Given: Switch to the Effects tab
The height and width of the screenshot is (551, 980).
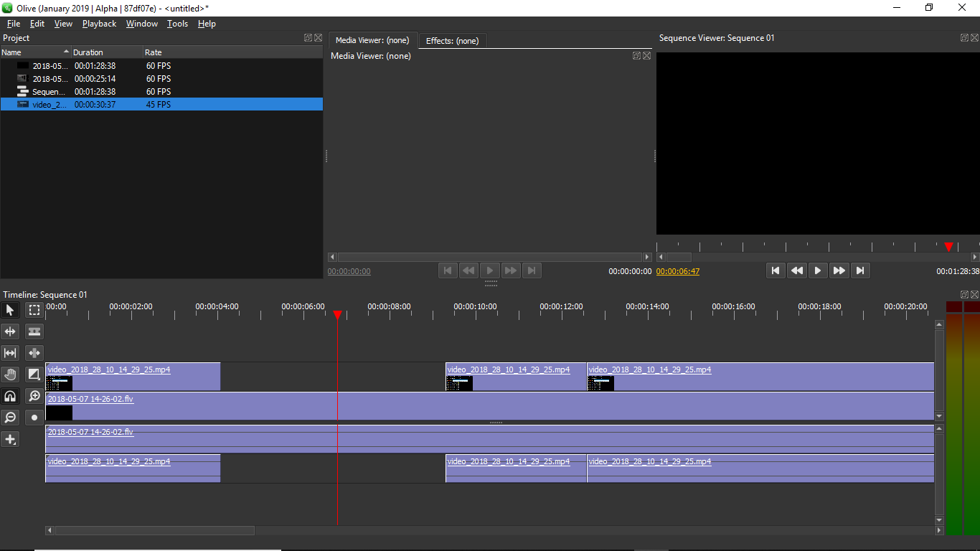Looking at the screenshot, I should 452,41.
